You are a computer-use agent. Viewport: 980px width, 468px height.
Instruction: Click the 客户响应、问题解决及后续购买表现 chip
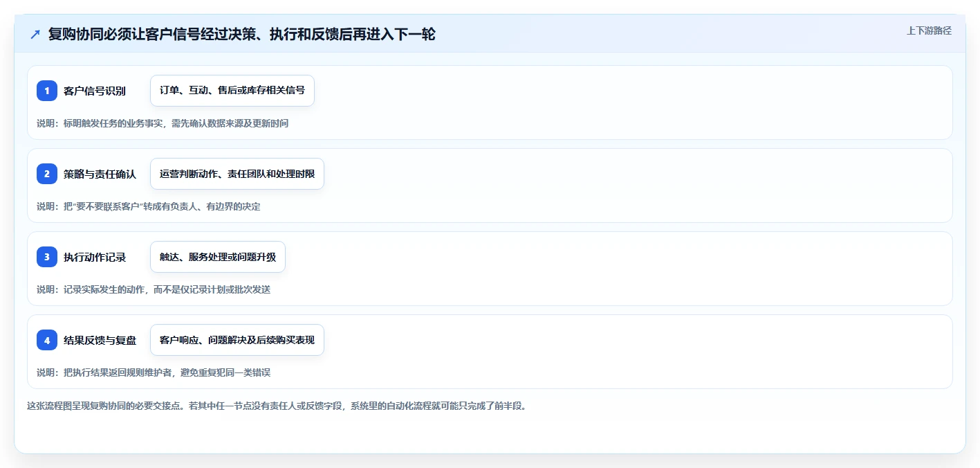pyautogui.click(x=237, y=340)
